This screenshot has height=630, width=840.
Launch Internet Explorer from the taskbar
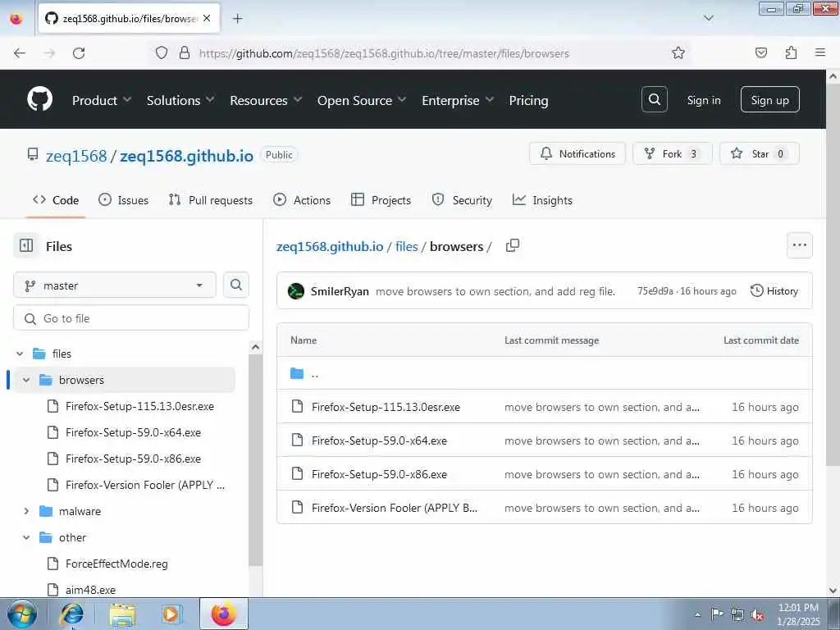[71, 614]
